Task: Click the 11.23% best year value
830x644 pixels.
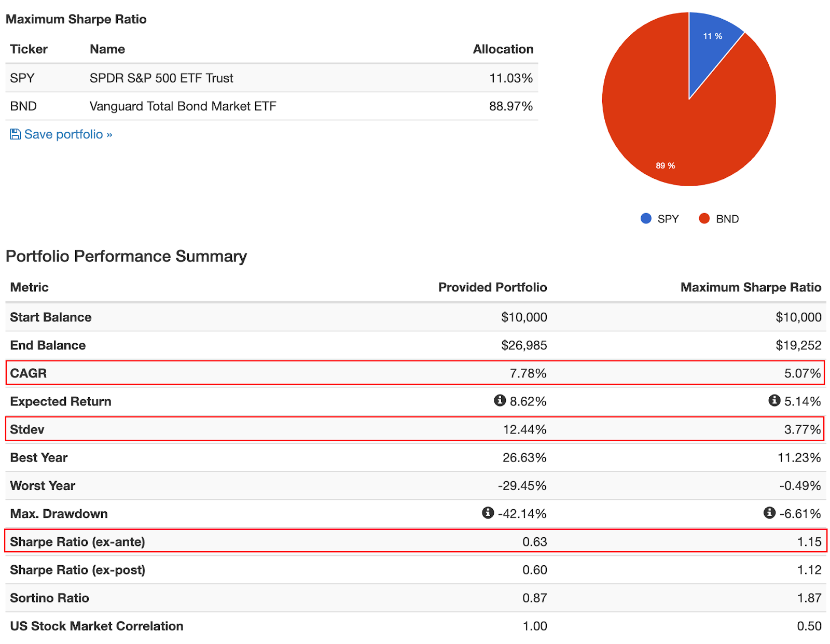Action: point(799,457)
